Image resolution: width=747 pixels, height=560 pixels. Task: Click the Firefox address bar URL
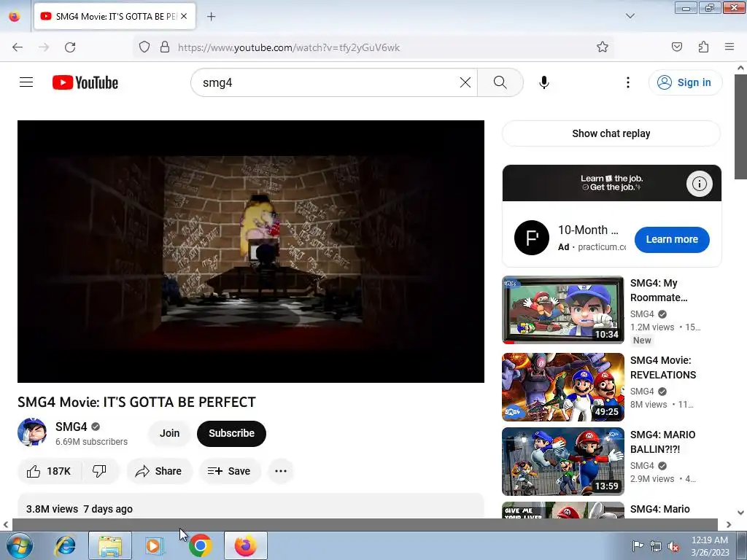(x=289, y=47)
